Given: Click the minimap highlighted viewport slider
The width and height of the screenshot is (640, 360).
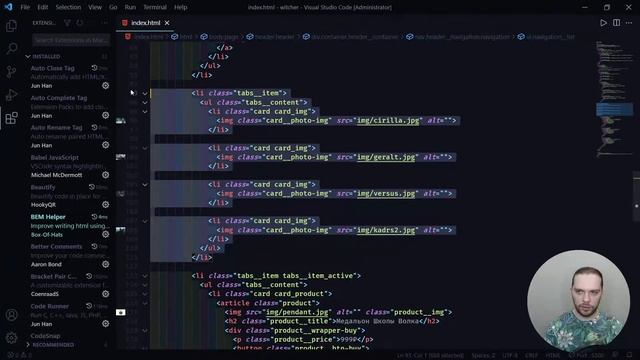Looking at the screenshot, I should [x=614, y=109].
